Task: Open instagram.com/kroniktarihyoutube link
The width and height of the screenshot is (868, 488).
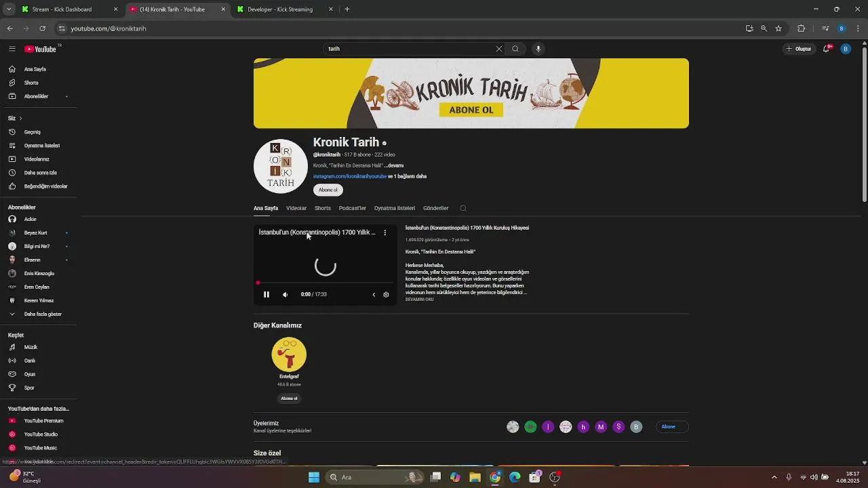Action: click(x=350, y=176)
